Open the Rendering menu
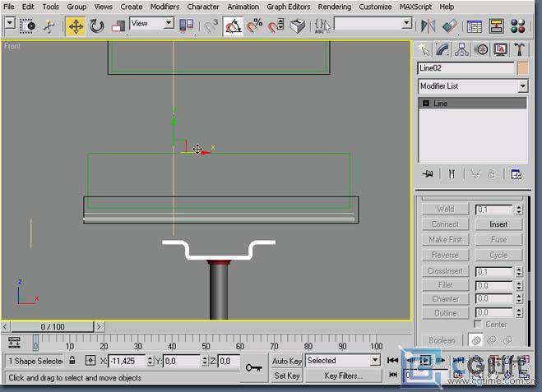Screen dimensions: 542x392 [334, 7]
